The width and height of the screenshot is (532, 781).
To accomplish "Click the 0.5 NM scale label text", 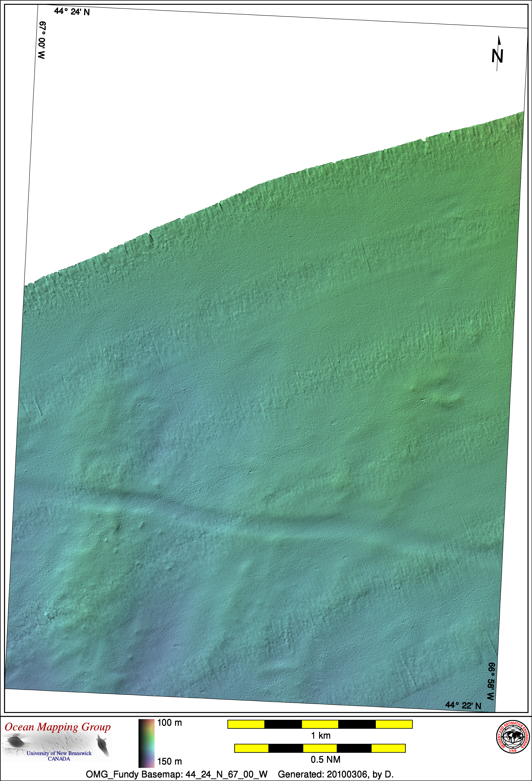I will pos(325,760).
